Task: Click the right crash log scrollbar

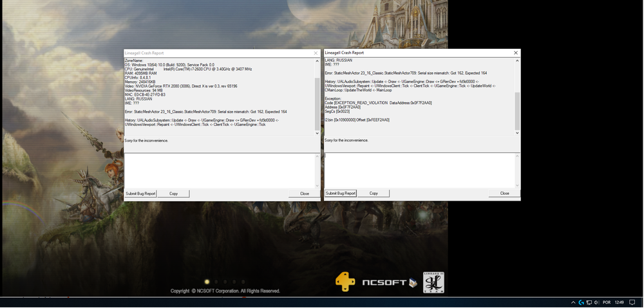Action: (516, 96)
